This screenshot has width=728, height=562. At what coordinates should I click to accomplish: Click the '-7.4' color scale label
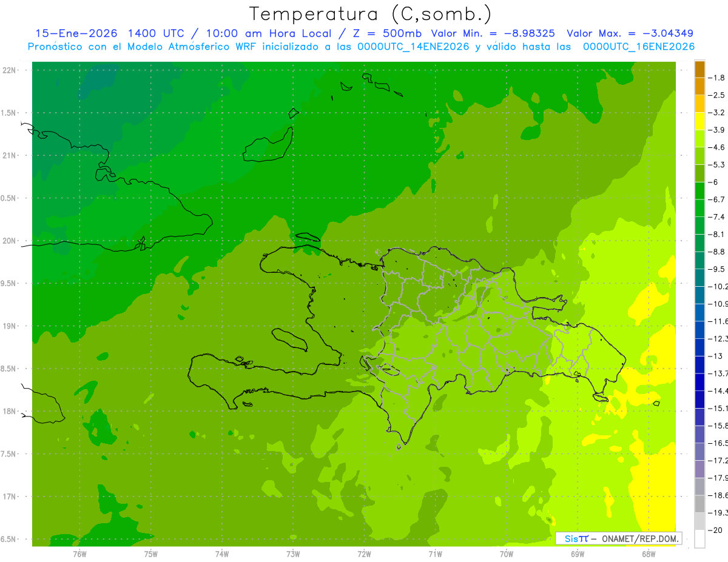pos(716,216)
